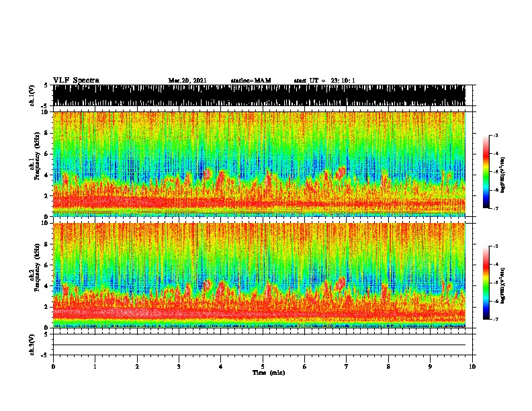
Task: Click time axis tick label "4"
Action: tap(221, 367)
